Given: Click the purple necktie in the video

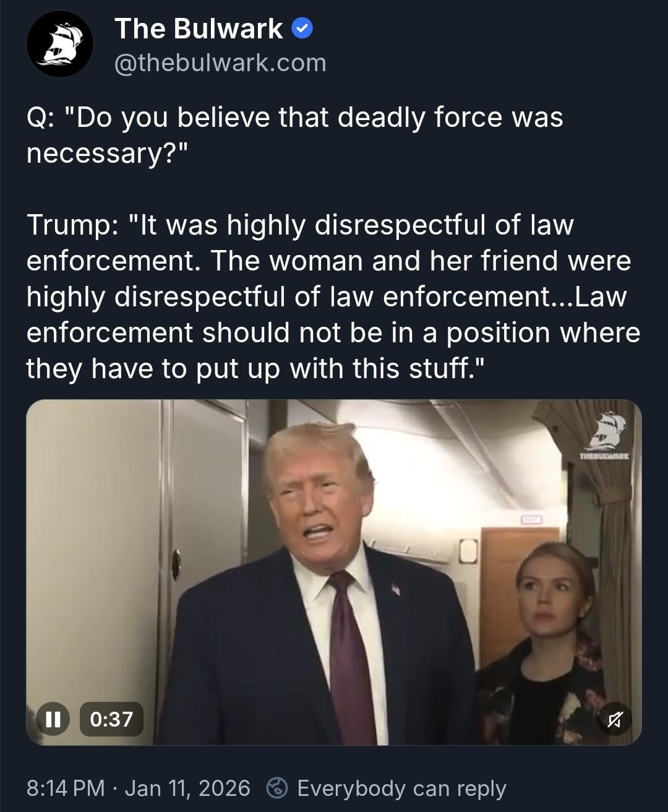Looking at the screenshot, I should (x=350, y=656).
